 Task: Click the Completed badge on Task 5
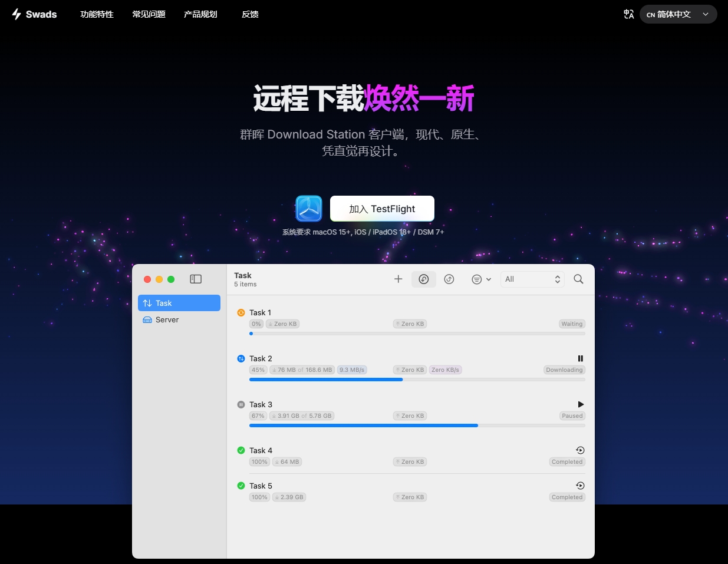pyautogui.click(x=567, y=497)
